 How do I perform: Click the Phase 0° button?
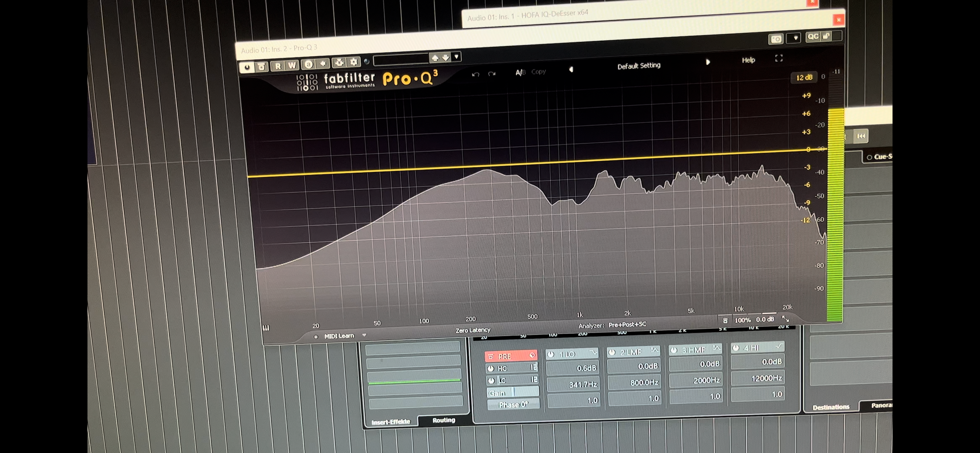click(513, 405)
